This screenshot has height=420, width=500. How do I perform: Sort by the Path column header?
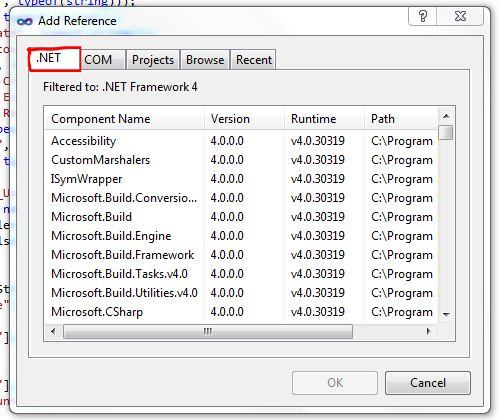401,119
